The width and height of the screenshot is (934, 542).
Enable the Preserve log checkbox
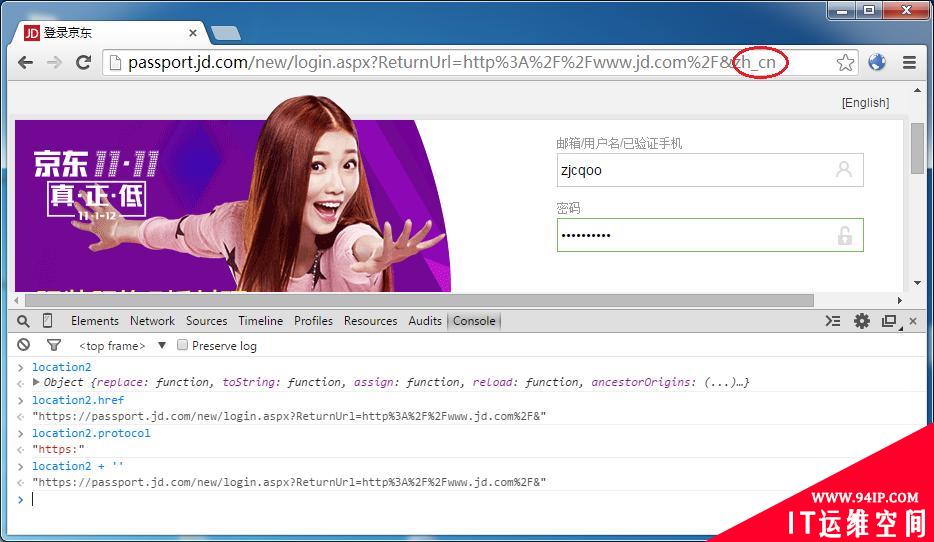pos(182,344)
